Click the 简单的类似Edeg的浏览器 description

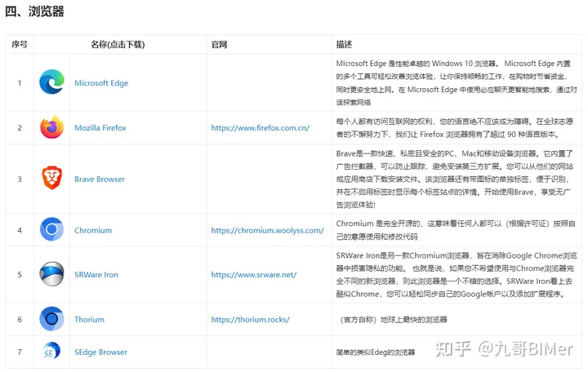(376, 352)
